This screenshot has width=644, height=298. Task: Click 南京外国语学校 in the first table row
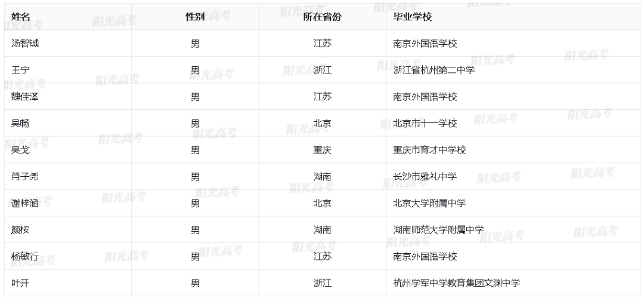tap(425, 43)
